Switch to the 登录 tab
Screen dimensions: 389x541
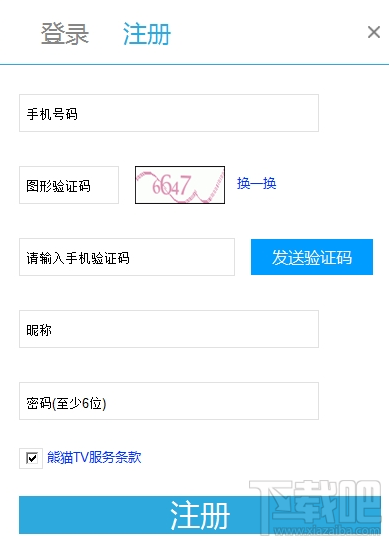pos(65,34)
